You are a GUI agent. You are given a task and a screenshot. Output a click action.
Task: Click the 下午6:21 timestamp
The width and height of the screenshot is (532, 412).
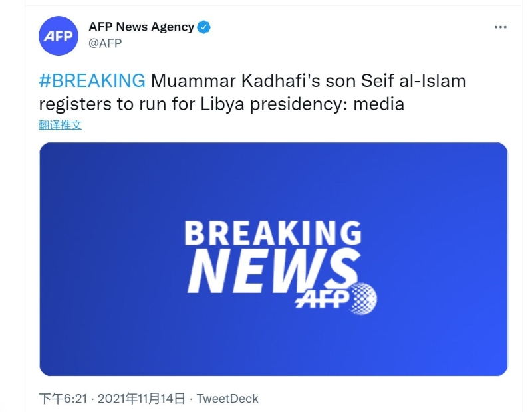pos(65,399)
